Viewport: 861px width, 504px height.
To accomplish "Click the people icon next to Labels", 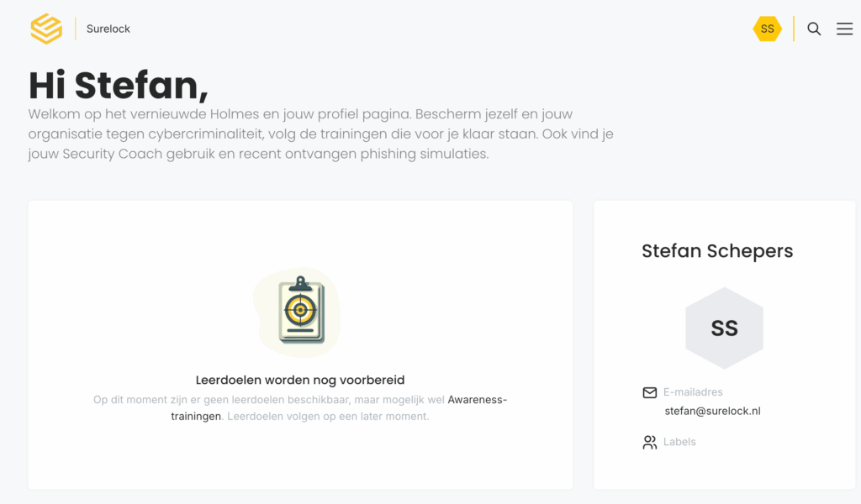I will pyautogui.click(x=649, y=442).
